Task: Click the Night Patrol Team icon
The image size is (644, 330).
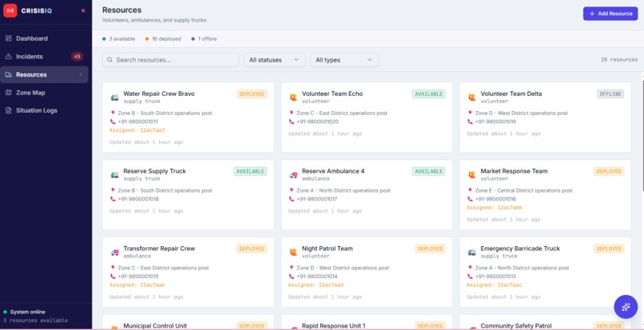Action: pos(293,252)
